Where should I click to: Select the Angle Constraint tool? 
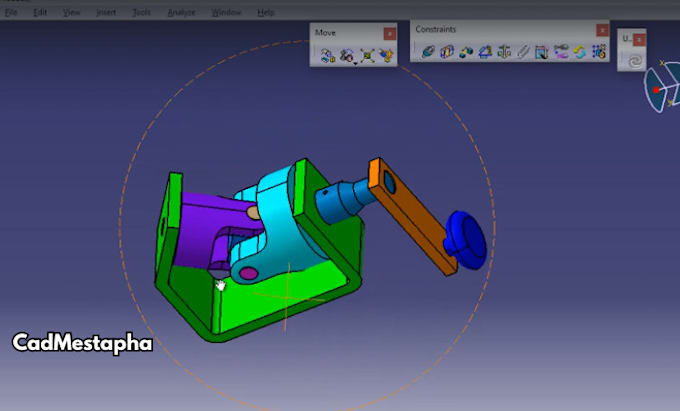coord(484,52)
